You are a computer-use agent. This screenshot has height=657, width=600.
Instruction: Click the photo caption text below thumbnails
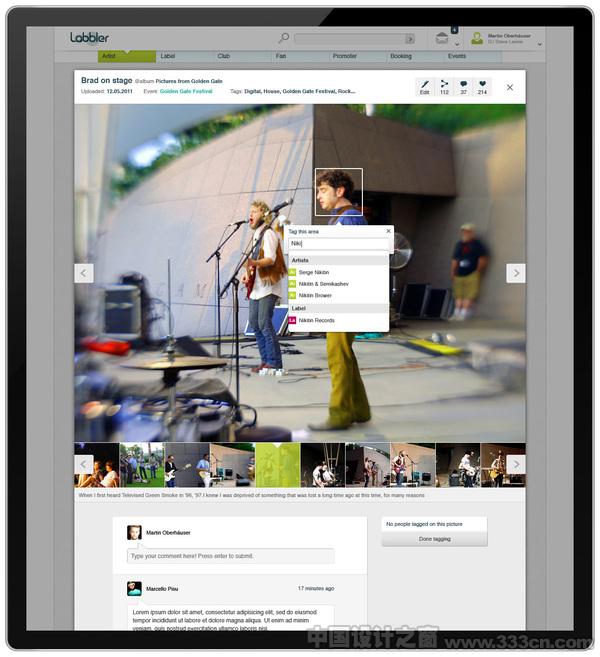251,495
